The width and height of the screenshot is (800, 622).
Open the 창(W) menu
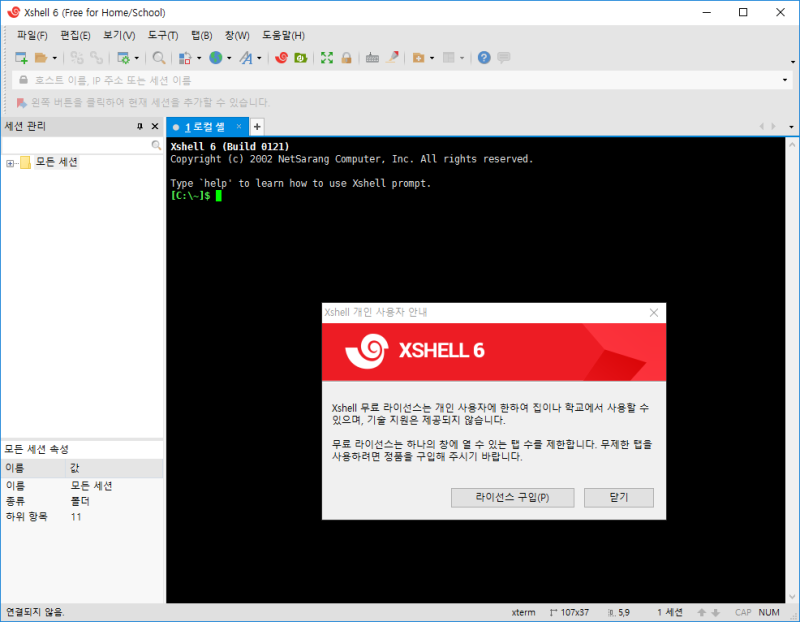click(237, 35)
